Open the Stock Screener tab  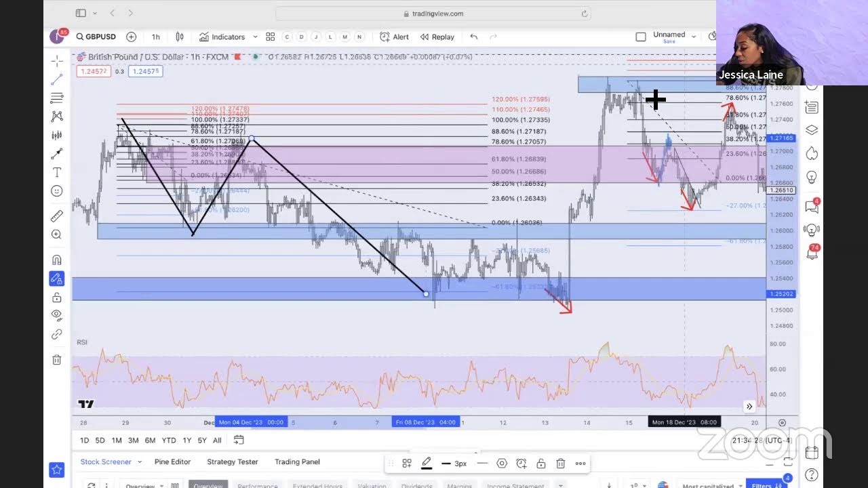click(x=106, y=462)
